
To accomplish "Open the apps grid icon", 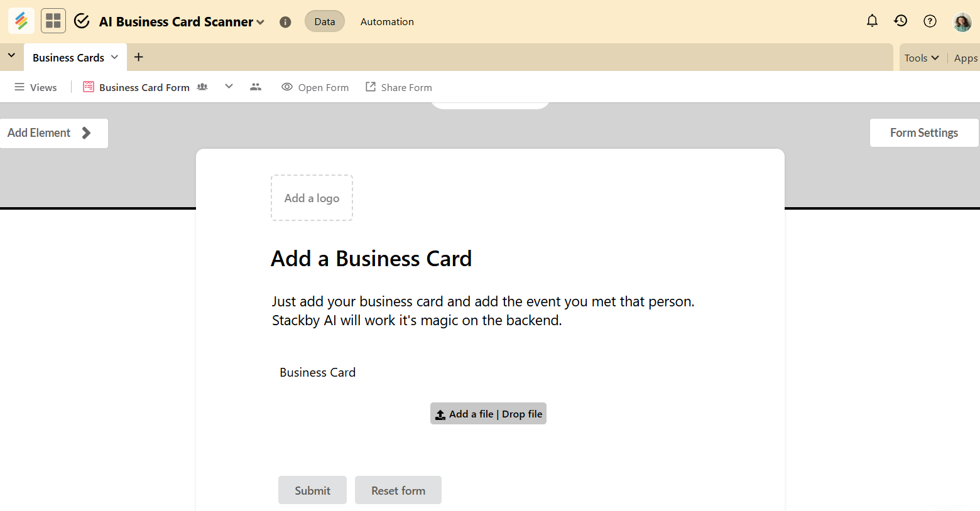I will [x=53, y=20].
